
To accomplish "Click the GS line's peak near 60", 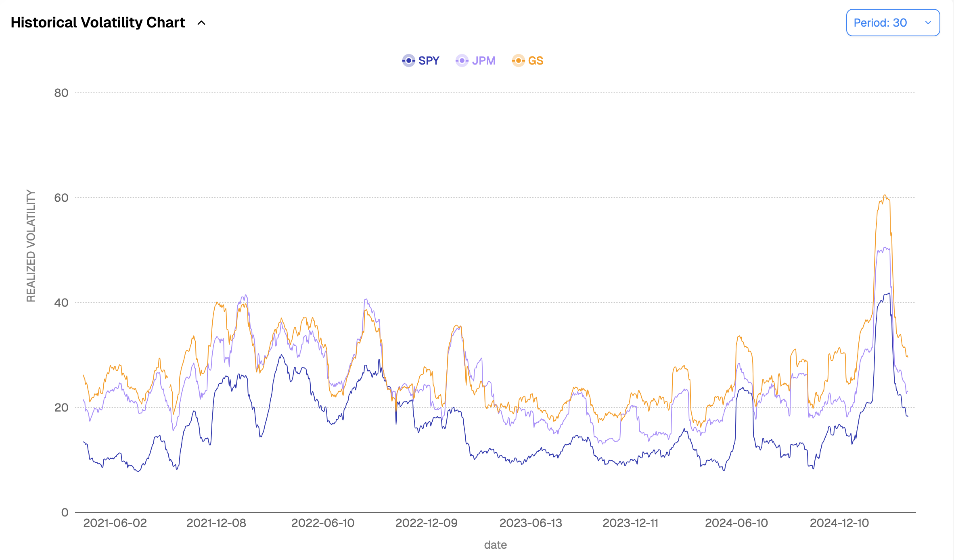I will (x=885, y=196).
